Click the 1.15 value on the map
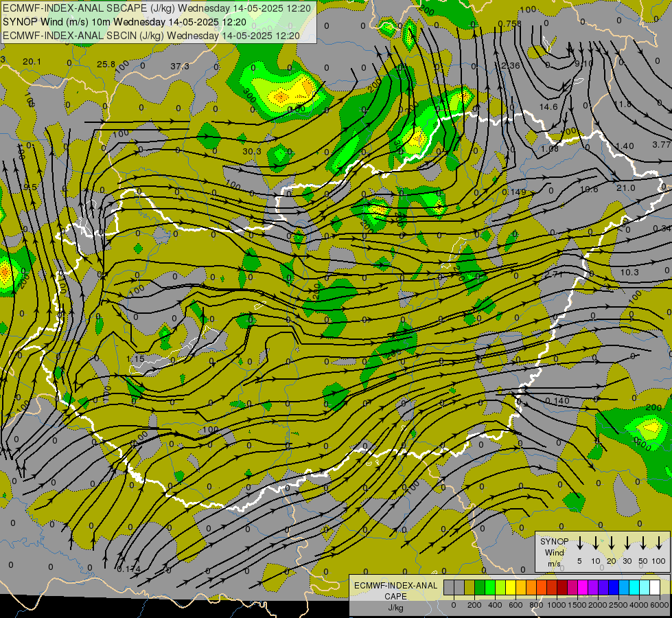This screenshot has height=618, width=672. point(135,358)
